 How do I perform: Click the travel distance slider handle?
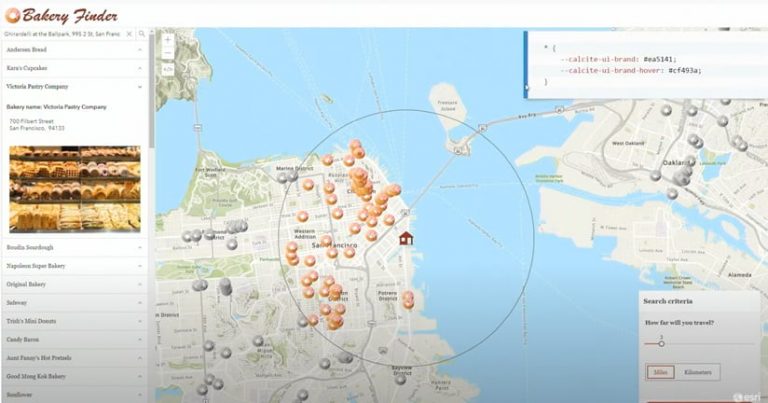point(661,344)
